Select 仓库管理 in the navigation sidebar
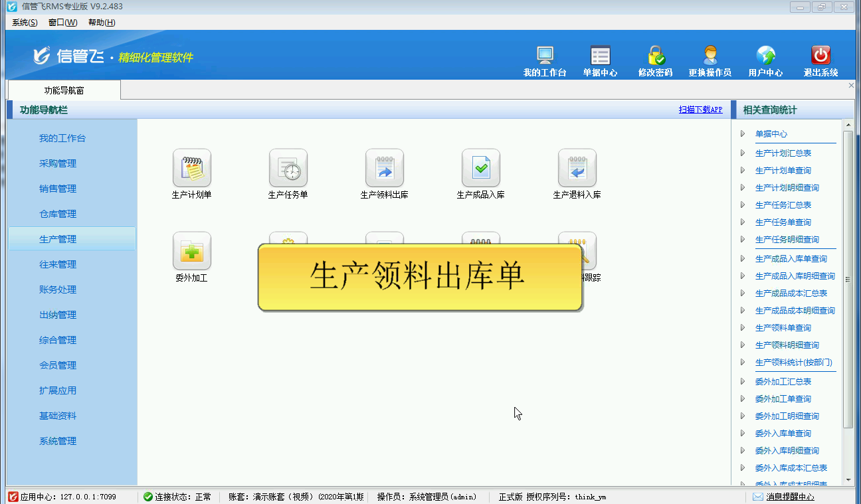 58,214
